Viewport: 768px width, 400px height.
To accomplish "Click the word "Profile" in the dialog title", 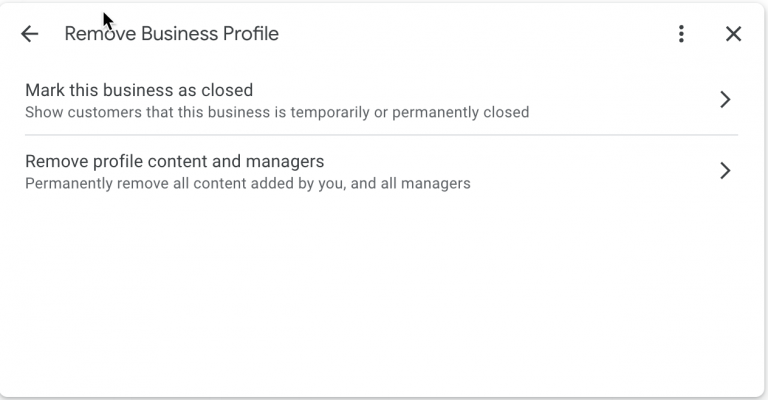I will [253, 34].
